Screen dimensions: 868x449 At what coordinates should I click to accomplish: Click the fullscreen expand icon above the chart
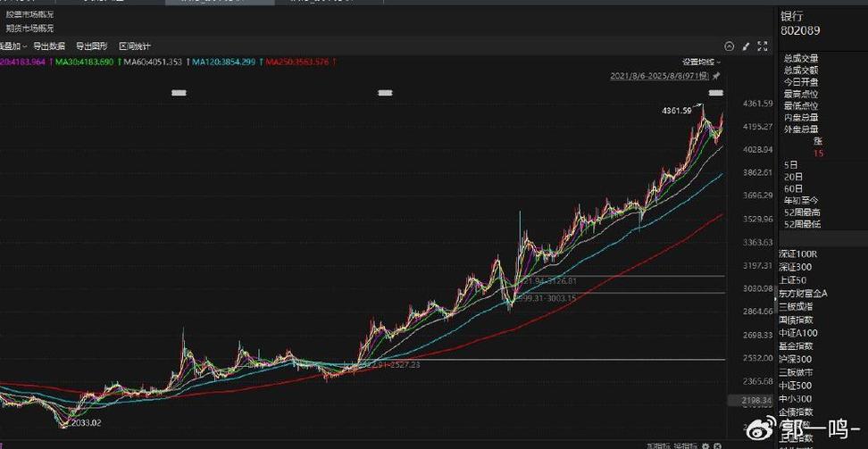pos(763,46)
